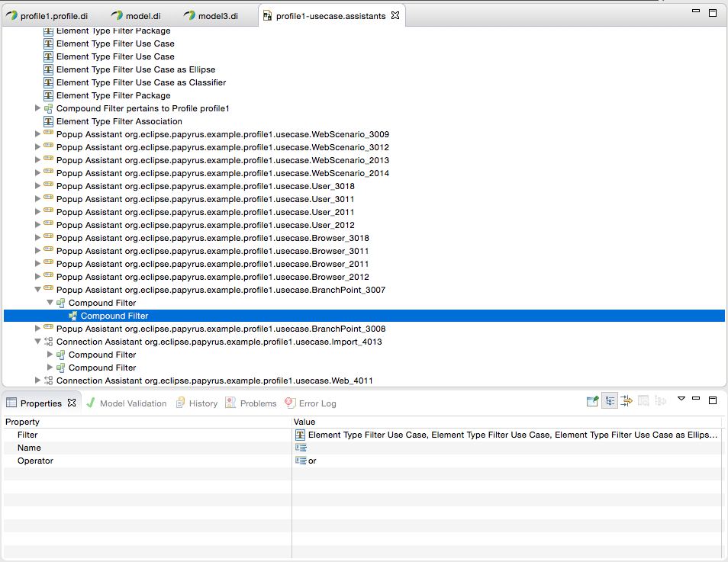This screenshot has width=728, height=562.
Task: Maximize the Properties view panel
Action: tap(713, 400)
